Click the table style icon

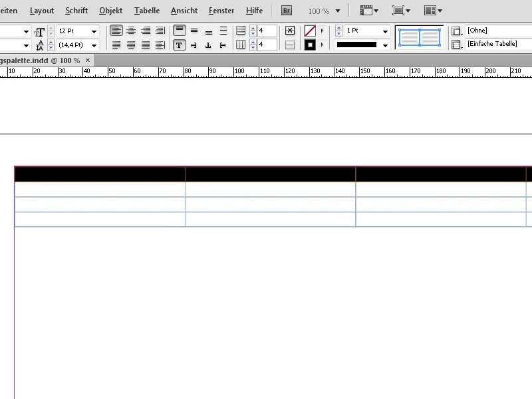click(x=457, y=45)
